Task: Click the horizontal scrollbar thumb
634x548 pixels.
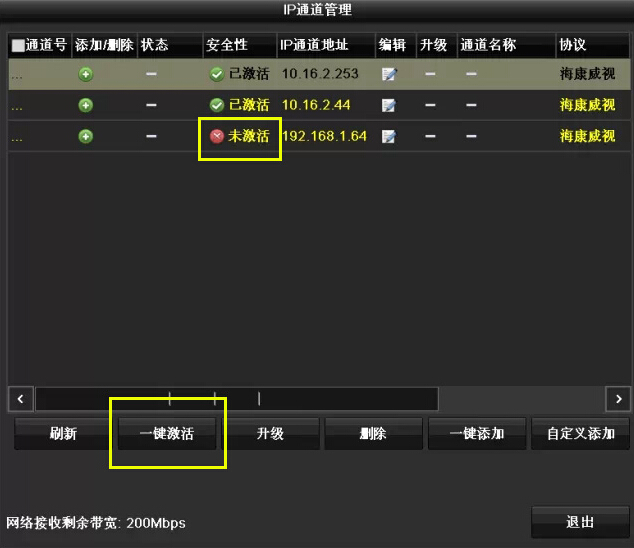Action: 237,399
